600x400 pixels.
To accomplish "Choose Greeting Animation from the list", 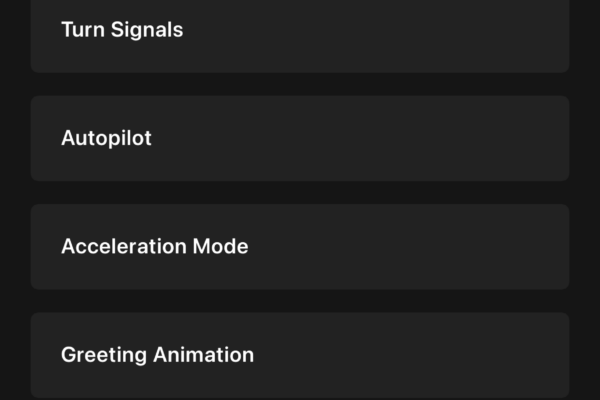I will [x=300, y=354].
